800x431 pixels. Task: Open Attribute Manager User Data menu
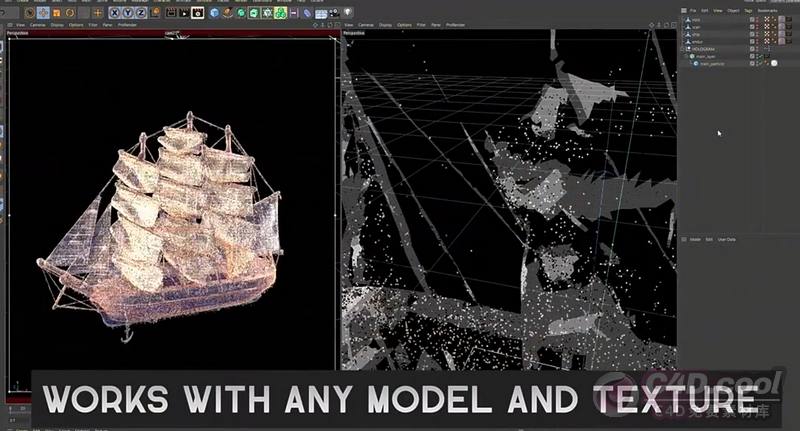tap(727, 239)
